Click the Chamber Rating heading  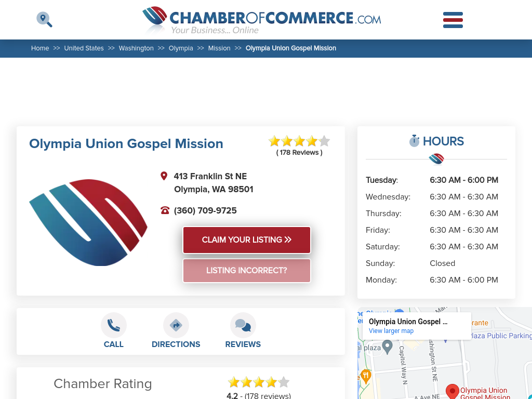pos(103,384)
